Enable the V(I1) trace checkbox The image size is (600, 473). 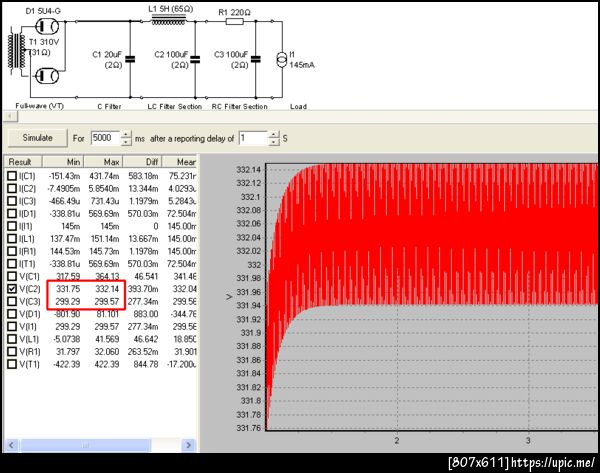[12, 326]
